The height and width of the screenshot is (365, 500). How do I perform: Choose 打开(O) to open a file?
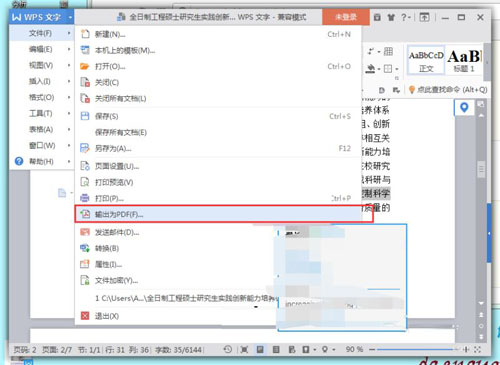click(x=218, y=66)
